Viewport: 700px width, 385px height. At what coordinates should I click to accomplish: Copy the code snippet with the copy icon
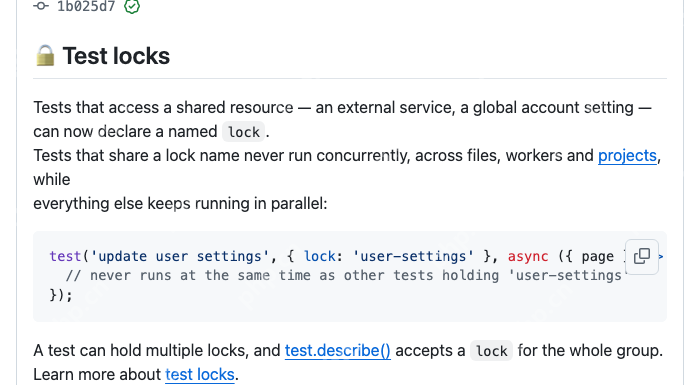point(642,256)
